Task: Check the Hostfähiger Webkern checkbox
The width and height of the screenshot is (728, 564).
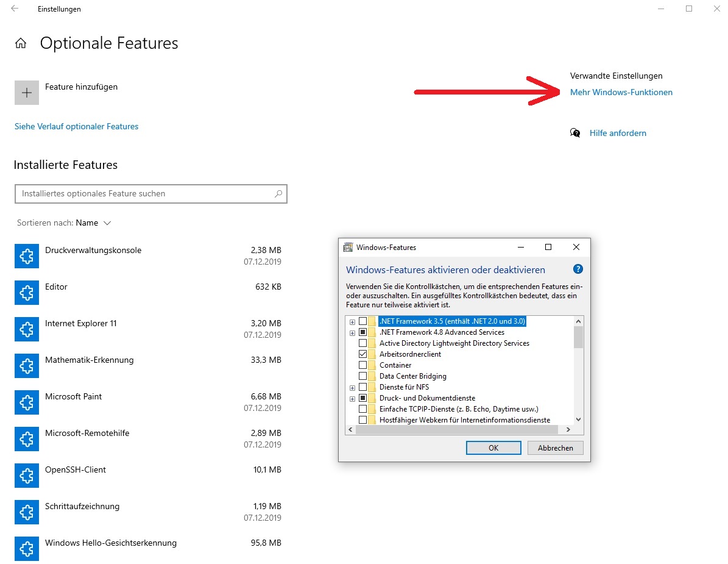Action: pos(362,420)
